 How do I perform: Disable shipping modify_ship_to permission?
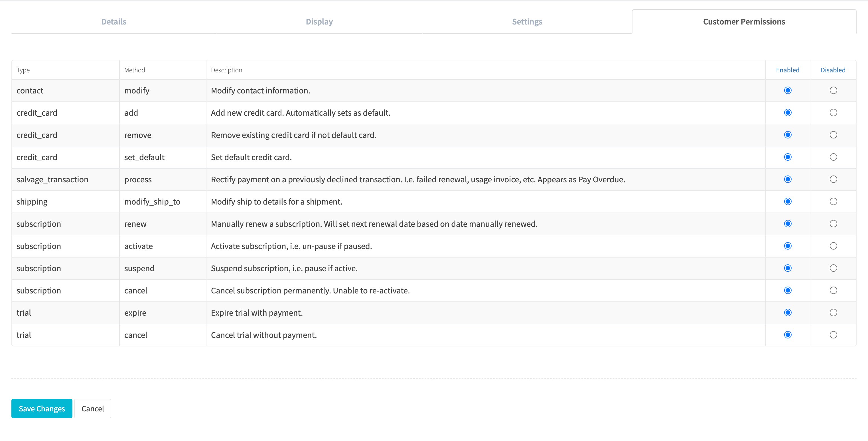point(833,201)
